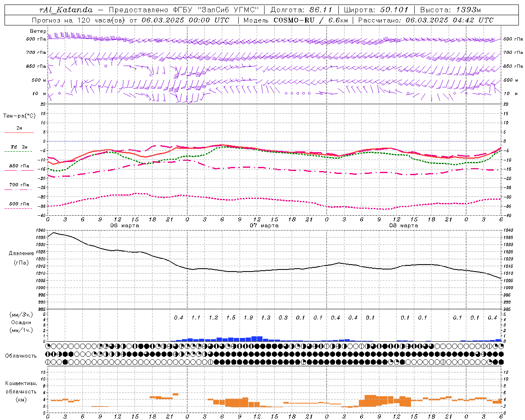Image resolution: width=525 pixels, height=420 pixels.
Task: Click the pink dash-dot sample under 700 гПа legend
Action: tap(19, 189)
